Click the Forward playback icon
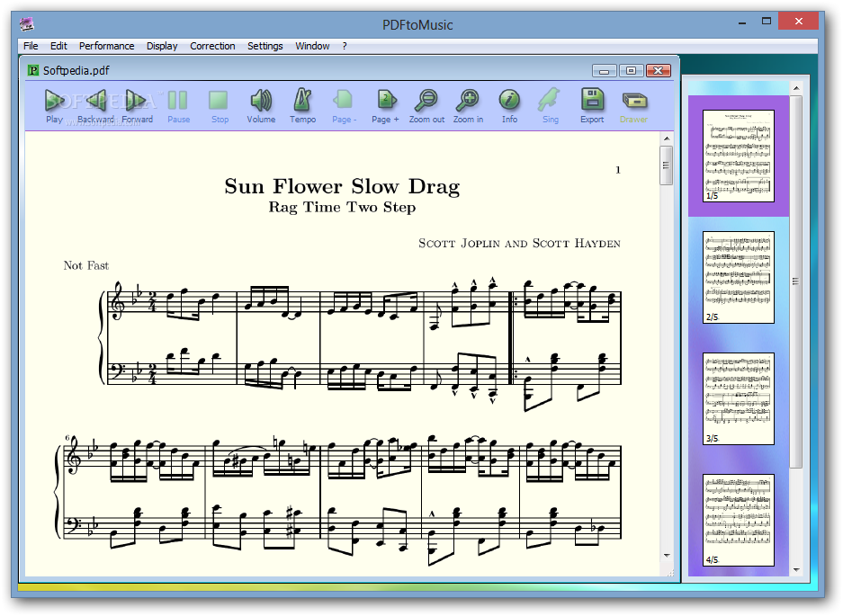Viewport: 843px width, 616px height. click(137, 101)
